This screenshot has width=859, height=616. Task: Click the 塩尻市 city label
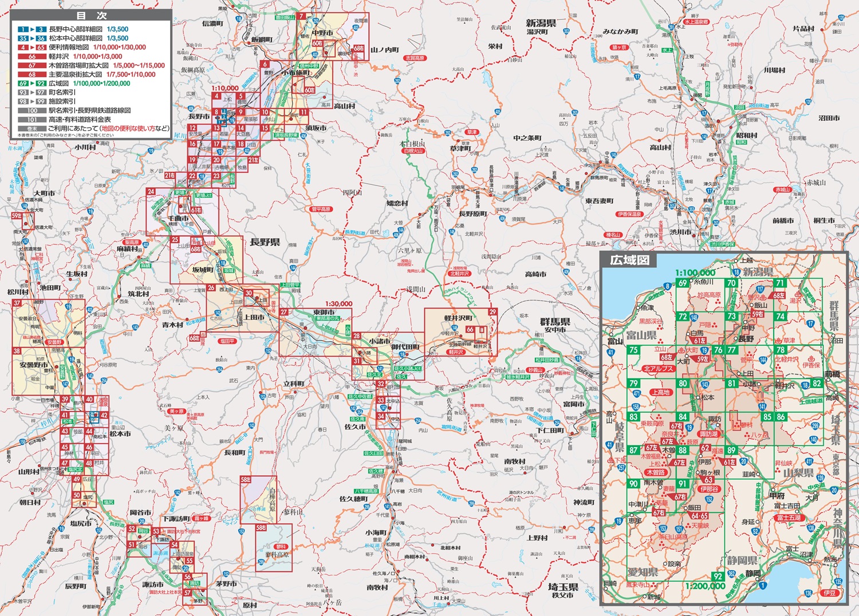point(81,523)
